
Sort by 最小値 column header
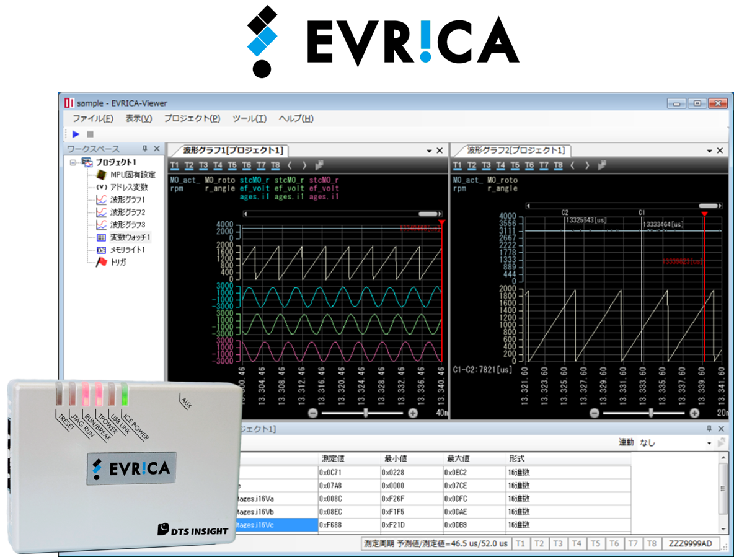pyautogui.click(x=412, y=458)
